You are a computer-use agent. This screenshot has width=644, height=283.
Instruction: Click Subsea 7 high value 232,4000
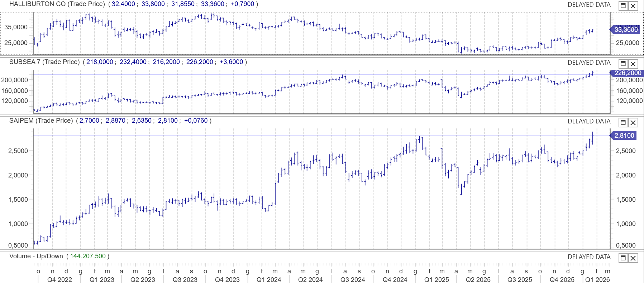coord(133,62)
